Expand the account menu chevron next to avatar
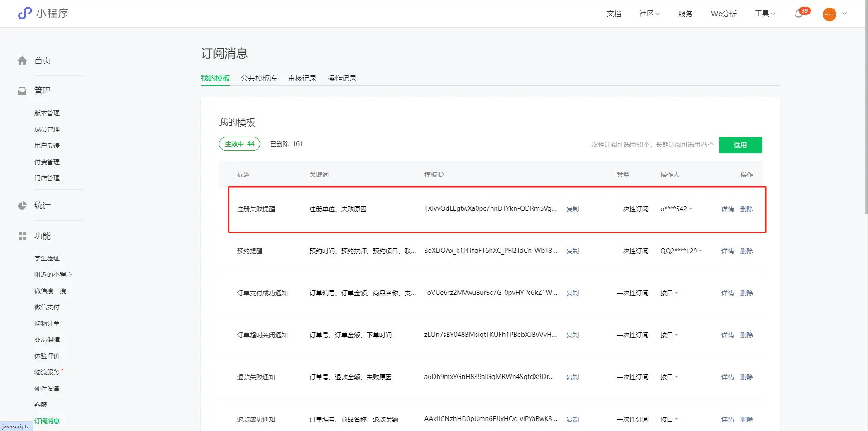The image size is (868, 431). (844, 14)
